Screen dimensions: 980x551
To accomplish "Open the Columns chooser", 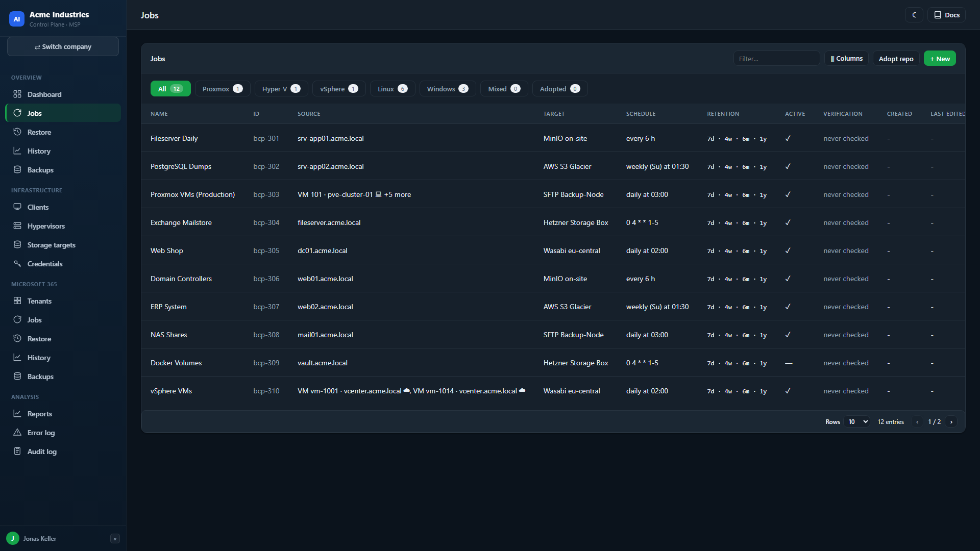I will [846, 59].
